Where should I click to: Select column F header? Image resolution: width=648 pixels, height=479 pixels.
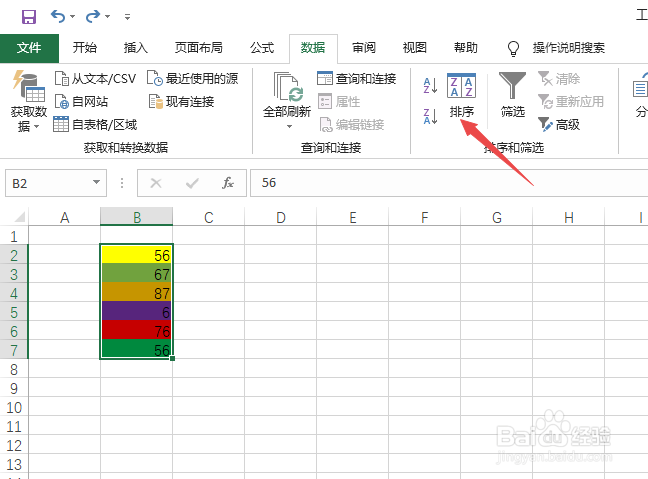pyautogui.click(x=424, y=217)
